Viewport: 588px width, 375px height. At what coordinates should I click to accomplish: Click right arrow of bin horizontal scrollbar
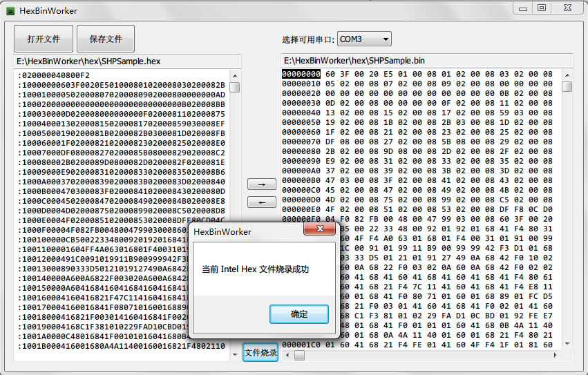tap(556, 355)
